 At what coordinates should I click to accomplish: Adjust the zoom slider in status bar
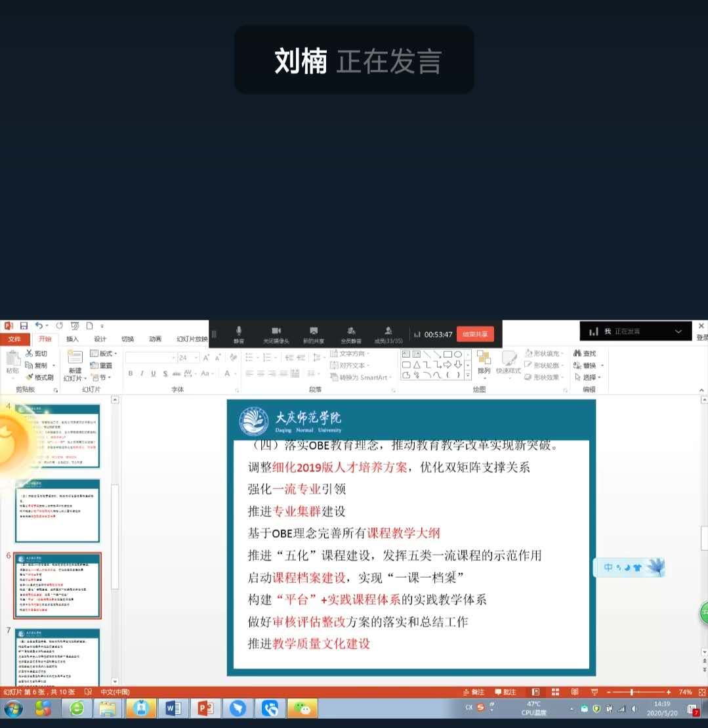click(632, 692)
